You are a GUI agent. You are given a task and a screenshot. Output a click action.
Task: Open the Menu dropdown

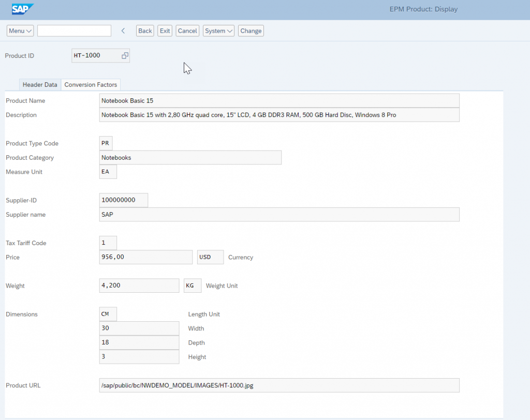tap(20, 31)
